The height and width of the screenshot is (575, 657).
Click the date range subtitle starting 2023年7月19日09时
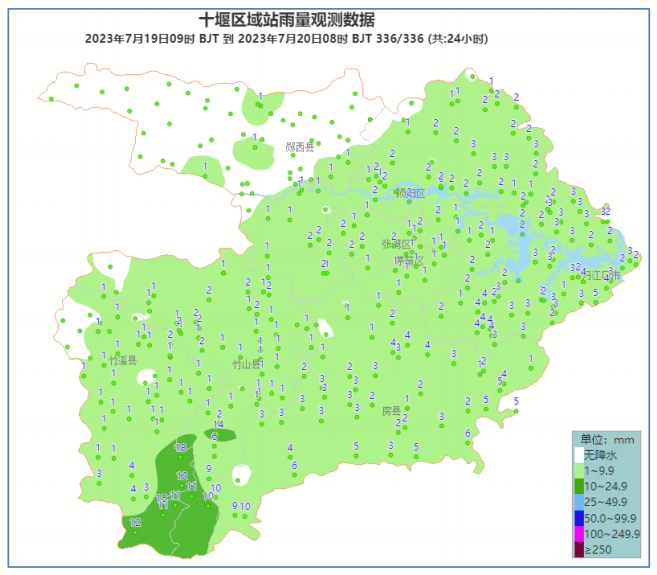point(287,39)
